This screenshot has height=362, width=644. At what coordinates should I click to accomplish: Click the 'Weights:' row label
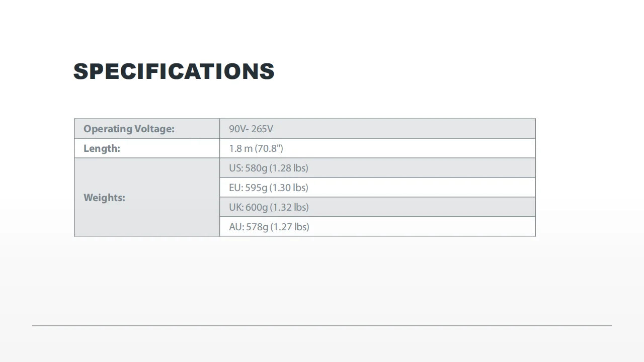(x=104, y=198)
